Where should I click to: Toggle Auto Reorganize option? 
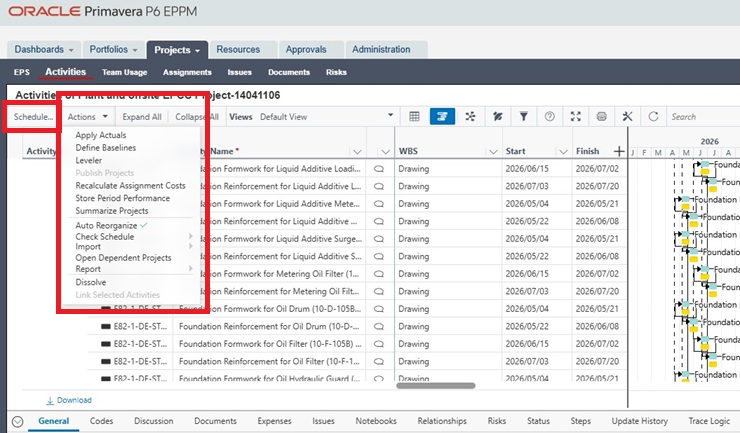pyautogui.click(x=111, y=225)
